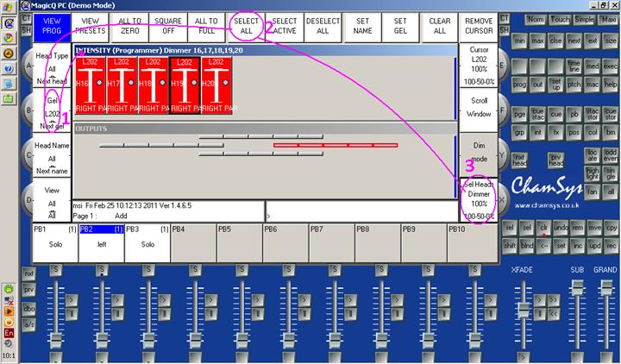Toggle the 'blnd' blind keypad button
Screen dimensions: 621x364
pos(527,246)
